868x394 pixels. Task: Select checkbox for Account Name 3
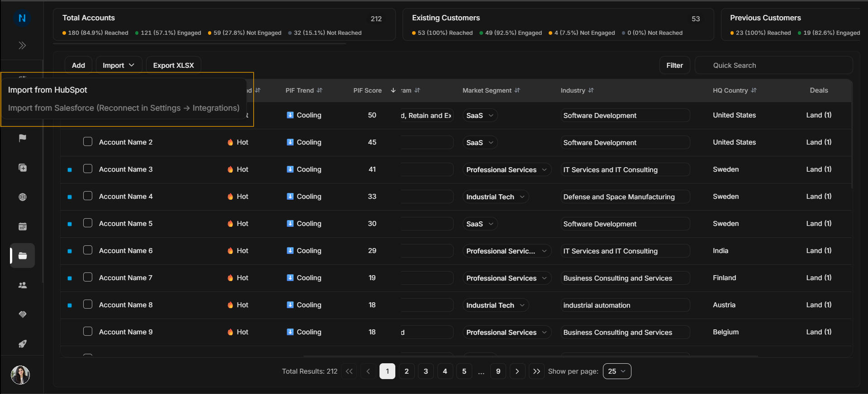pyautogui.click(x=88, y=169)
